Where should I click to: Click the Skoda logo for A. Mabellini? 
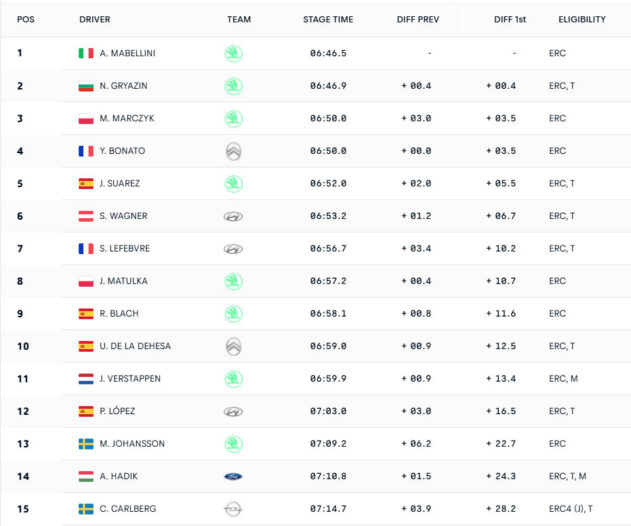point(233,54)
